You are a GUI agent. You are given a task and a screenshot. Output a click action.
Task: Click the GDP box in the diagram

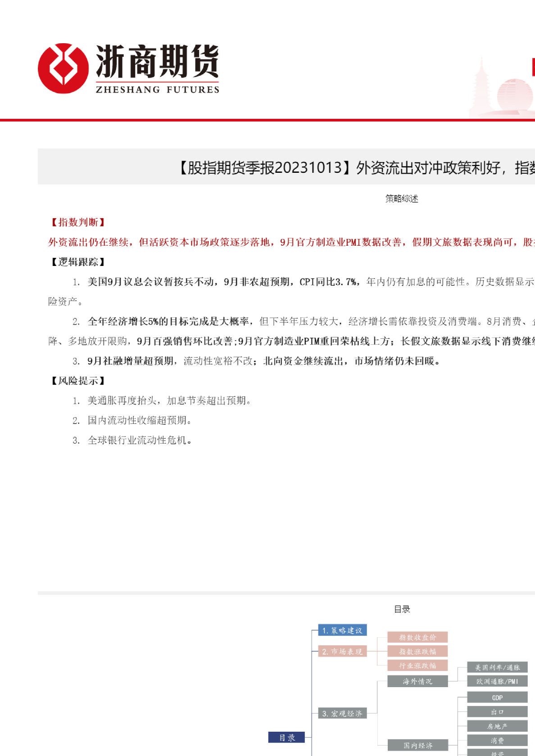[497, 697]
